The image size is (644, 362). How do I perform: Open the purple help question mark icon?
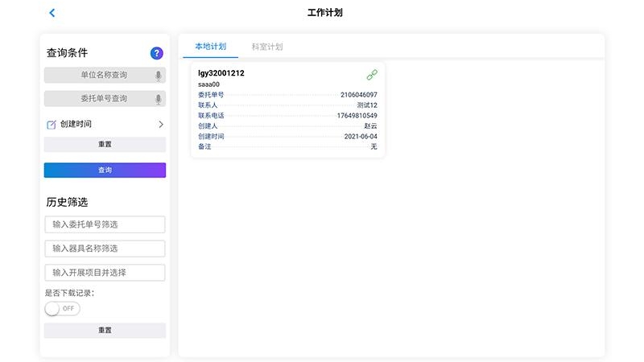[157, 53]
